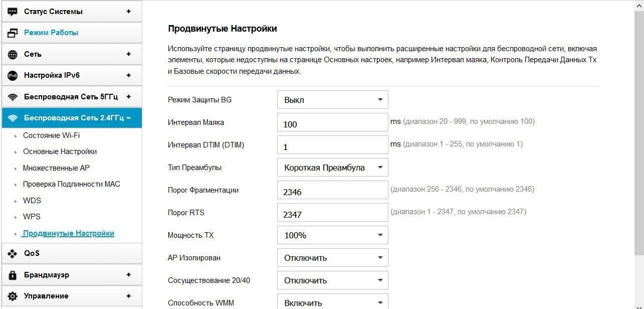This screenshot has height=309, width=644.
Task: Click the Сеть globe icon
Action: (13, 54)
